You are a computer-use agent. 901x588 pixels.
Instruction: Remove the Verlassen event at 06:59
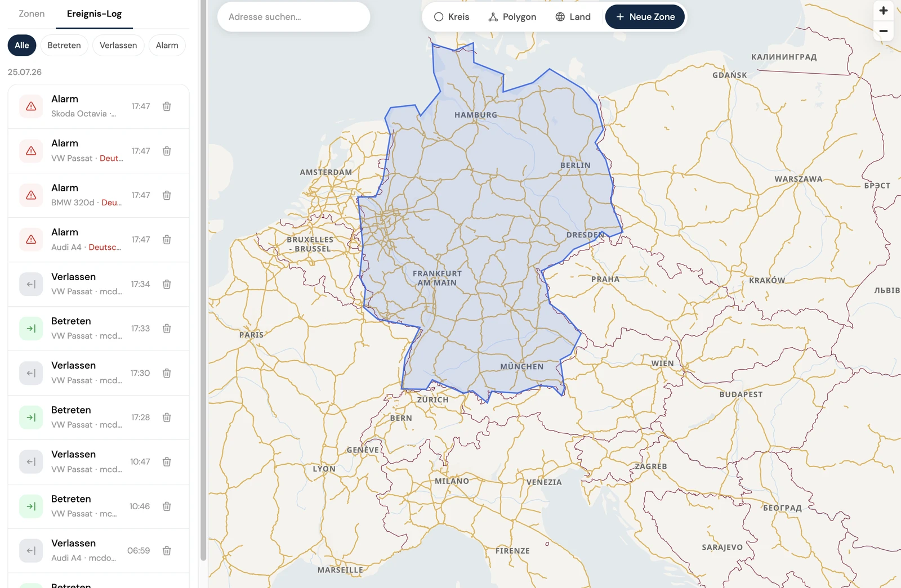(167, 551)
